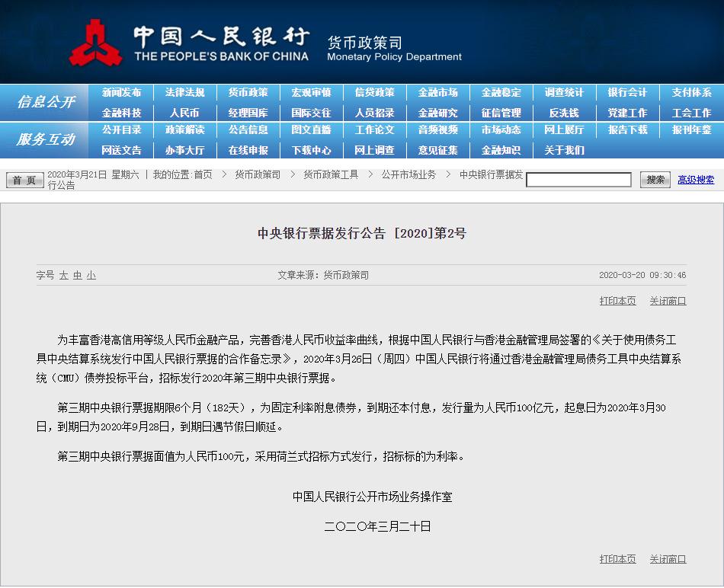The width and height of the screenshot is (724, 588).
Task: Open the 关于我们 about us page
Action: pos(563,150)
